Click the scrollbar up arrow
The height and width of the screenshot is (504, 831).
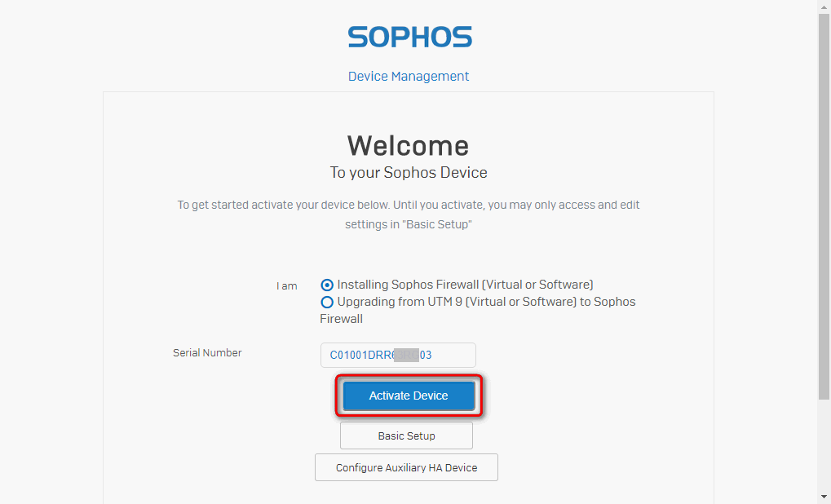[x=824, y=6]
